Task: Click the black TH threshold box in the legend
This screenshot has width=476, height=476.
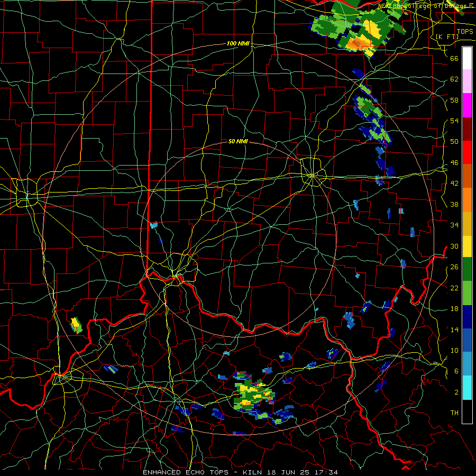Action: pos(467,411)
